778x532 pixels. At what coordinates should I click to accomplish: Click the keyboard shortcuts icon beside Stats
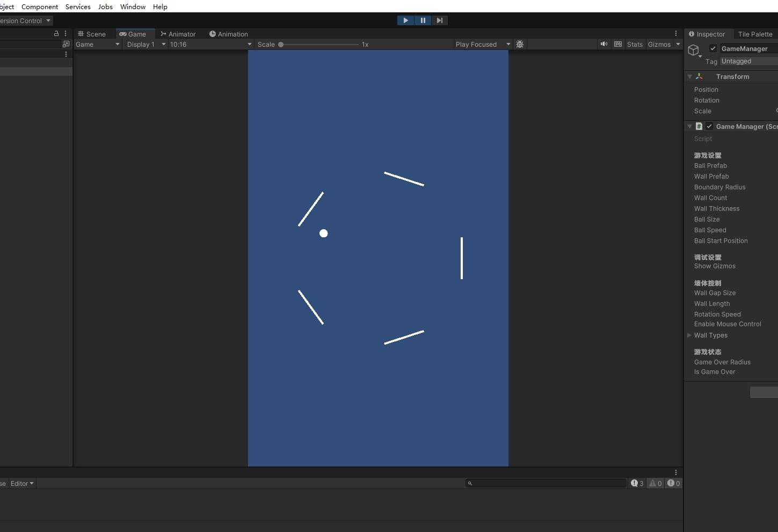click(618, 44)
